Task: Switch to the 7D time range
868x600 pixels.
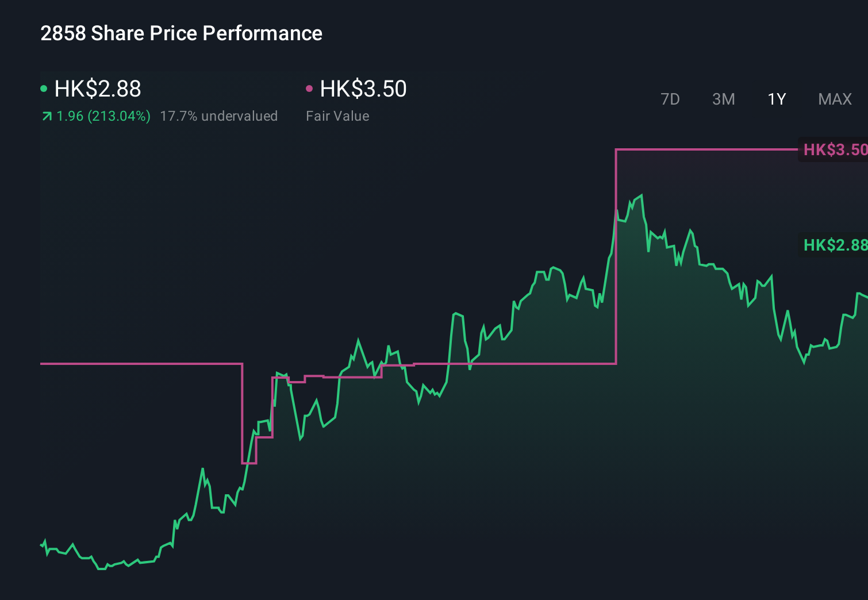Action: coord(670,99)
